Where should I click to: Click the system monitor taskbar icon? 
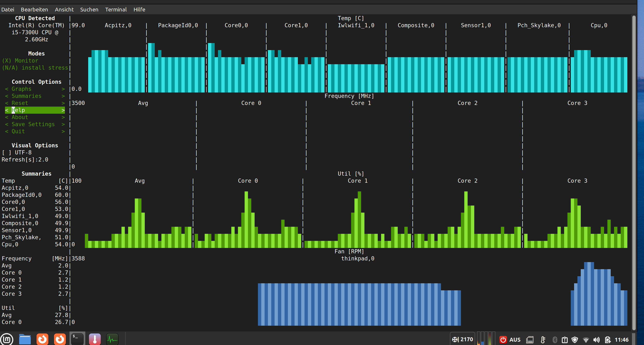[x=112, y=339]
